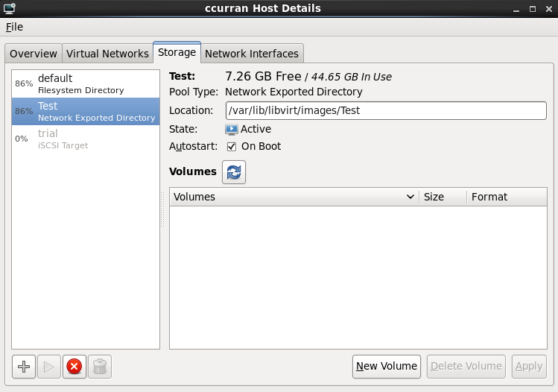Click the Active state monitor icon

coord(232,129)
